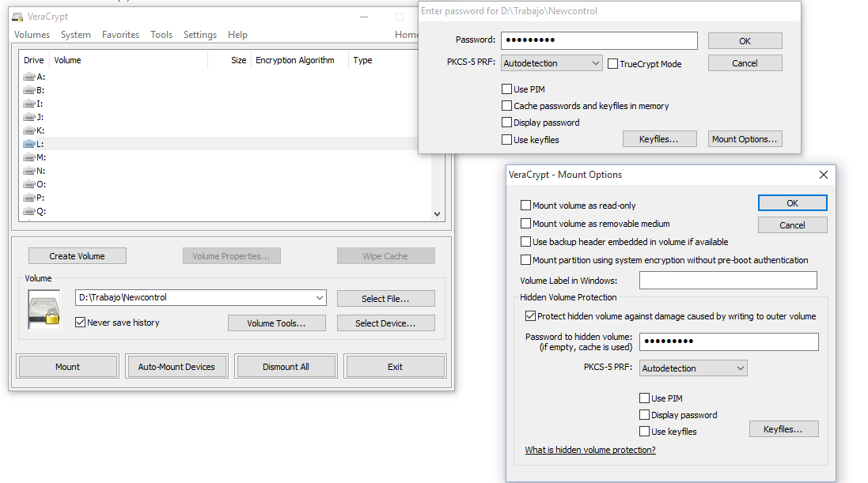Enable Mount volume as read-only
This screenshot has height=483, width=868.
526,206
